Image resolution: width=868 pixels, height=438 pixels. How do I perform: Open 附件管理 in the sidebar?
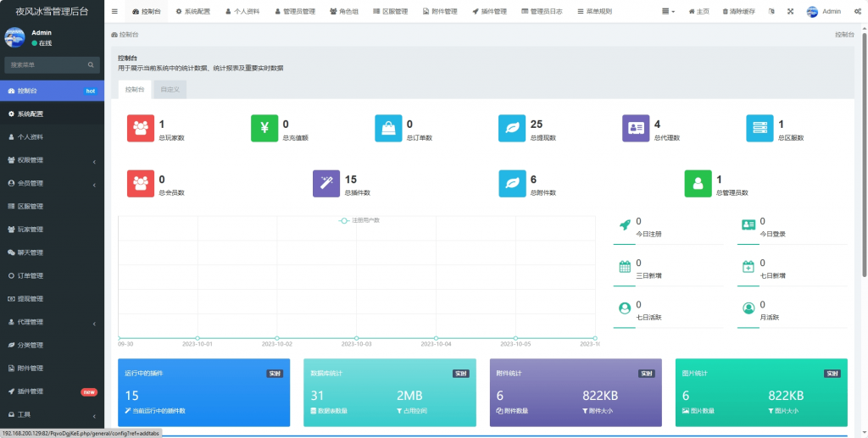(52, 369)
